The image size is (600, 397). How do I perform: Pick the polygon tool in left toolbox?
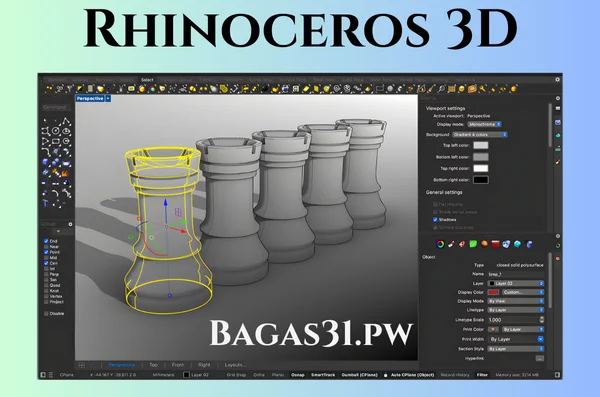[x=66, y=142]
